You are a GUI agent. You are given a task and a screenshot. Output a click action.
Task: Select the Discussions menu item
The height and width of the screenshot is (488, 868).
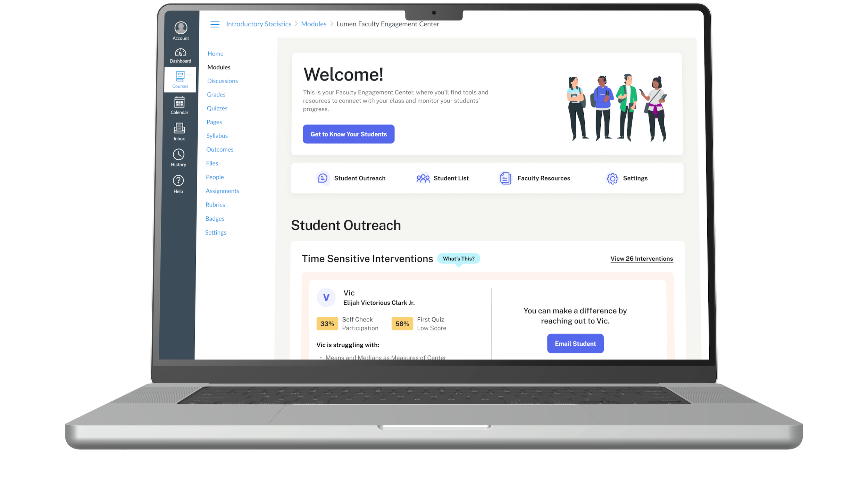(222, 81)
